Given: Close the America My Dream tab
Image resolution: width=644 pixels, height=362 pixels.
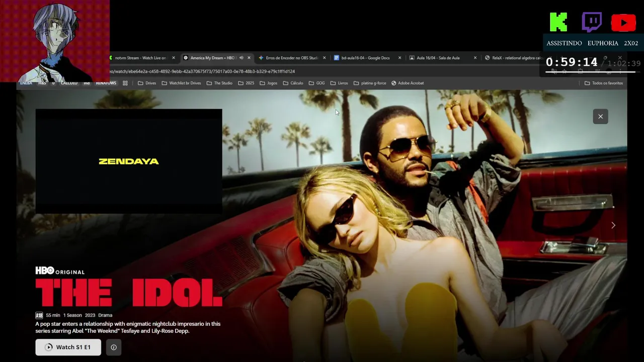Looking at the screenshot, I should [x=249, y=58].
